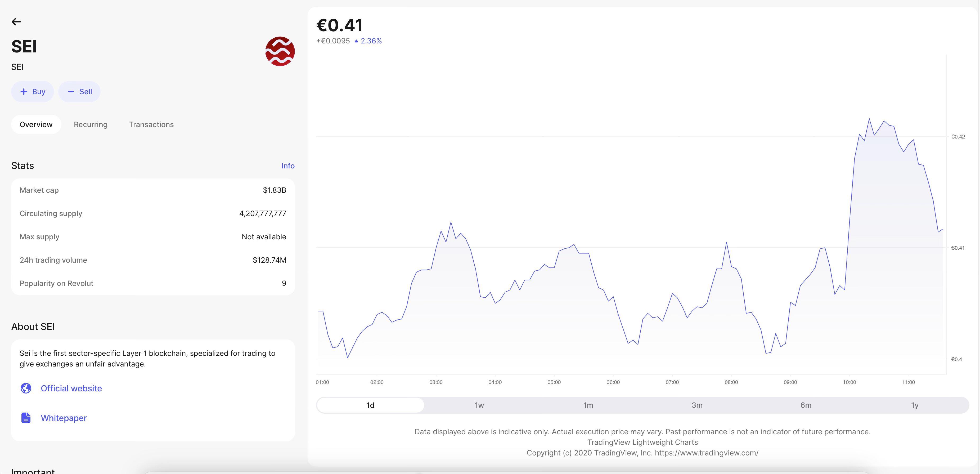Click the back arrow icon
Screen dimensions: 980x474
coord(16,22)
